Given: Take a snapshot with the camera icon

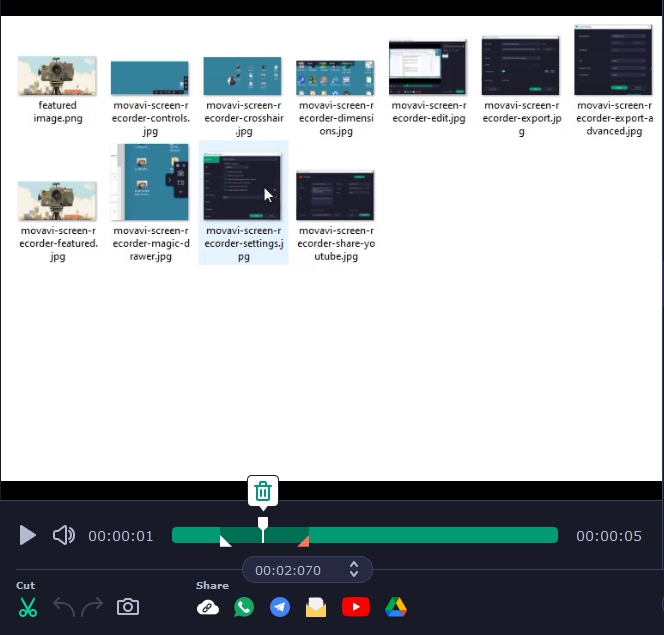Looking at the screenshot, I should [x=128, y=607].
